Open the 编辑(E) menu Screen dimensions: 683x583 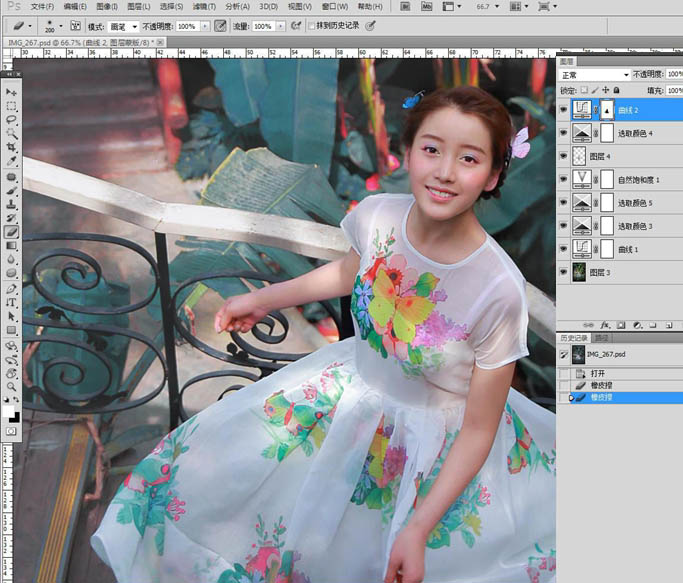75,7
